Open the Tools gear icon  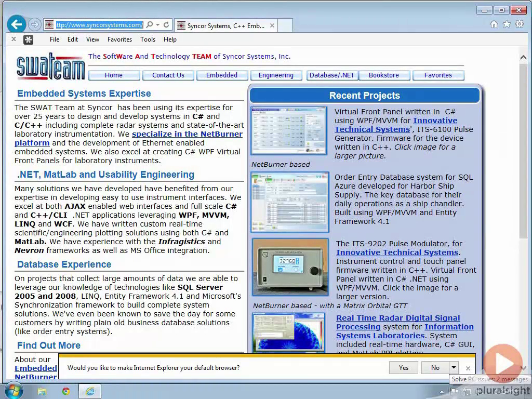click(x=520, y=24)
